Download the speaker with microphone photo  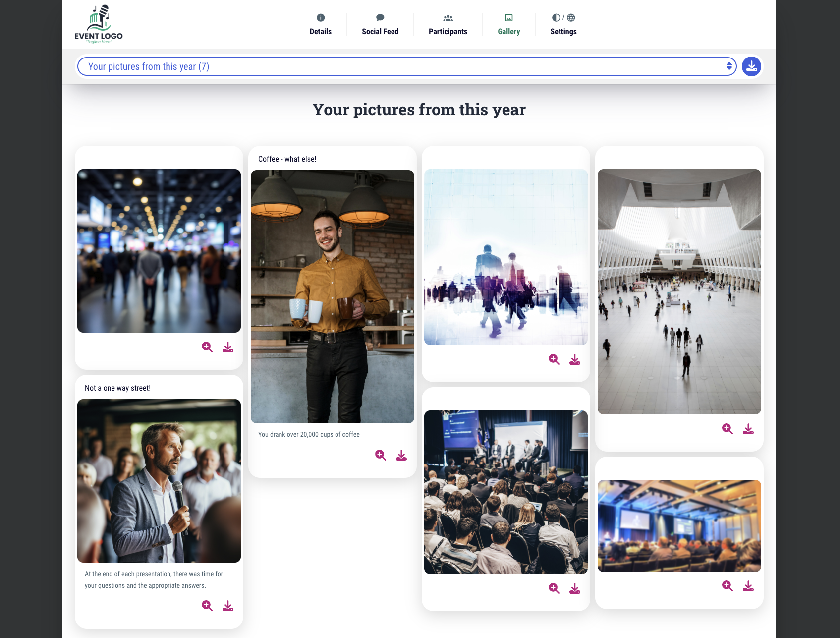(x=228, y=606)
